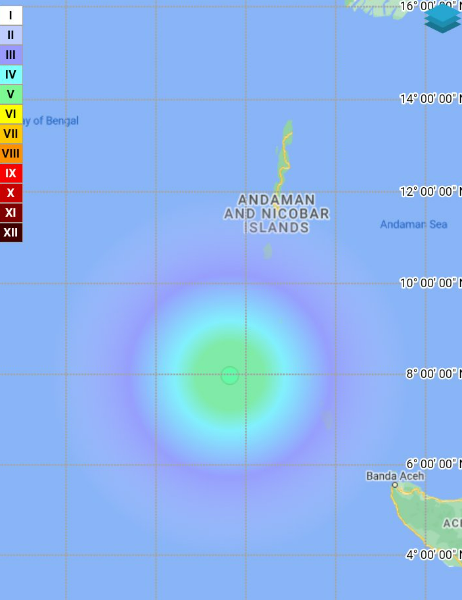Click the 6° 00' 00" latitude label
Image resolution: width=462 pixels, height=600 pixels.
(433, 464)
